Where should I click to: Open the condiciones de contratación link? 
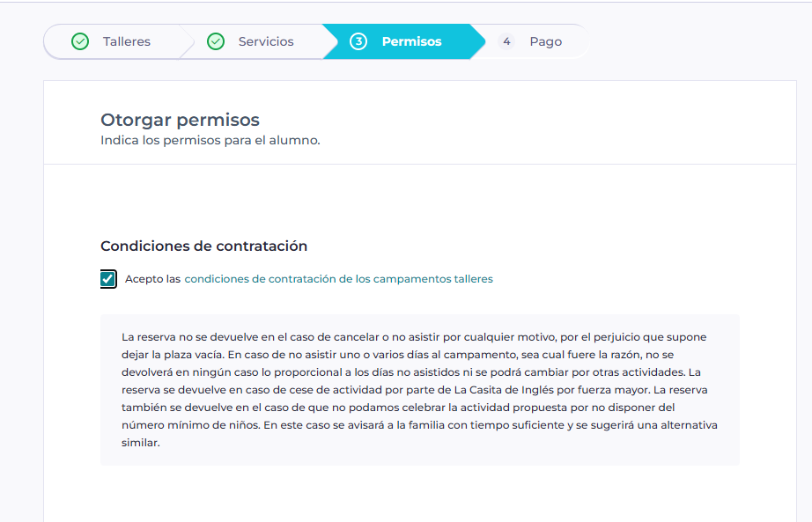tap(337, 279)
